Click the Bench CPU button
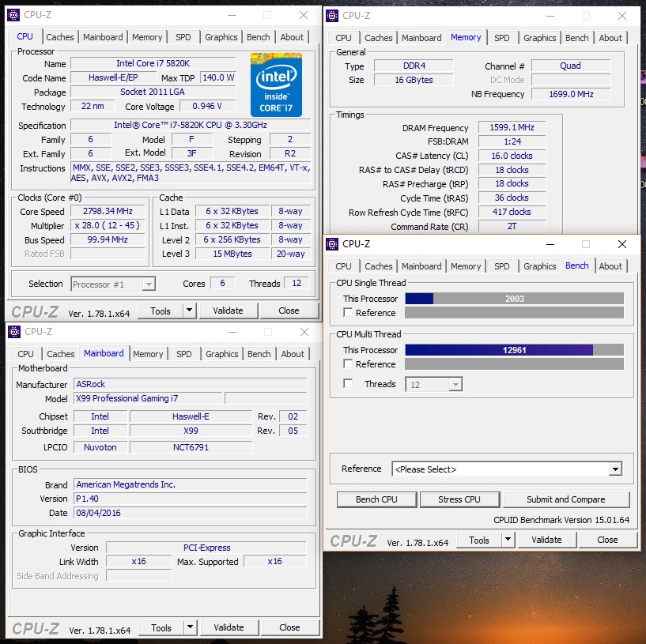The height and width of the screenshot is (644, 646). click(376, 499)
